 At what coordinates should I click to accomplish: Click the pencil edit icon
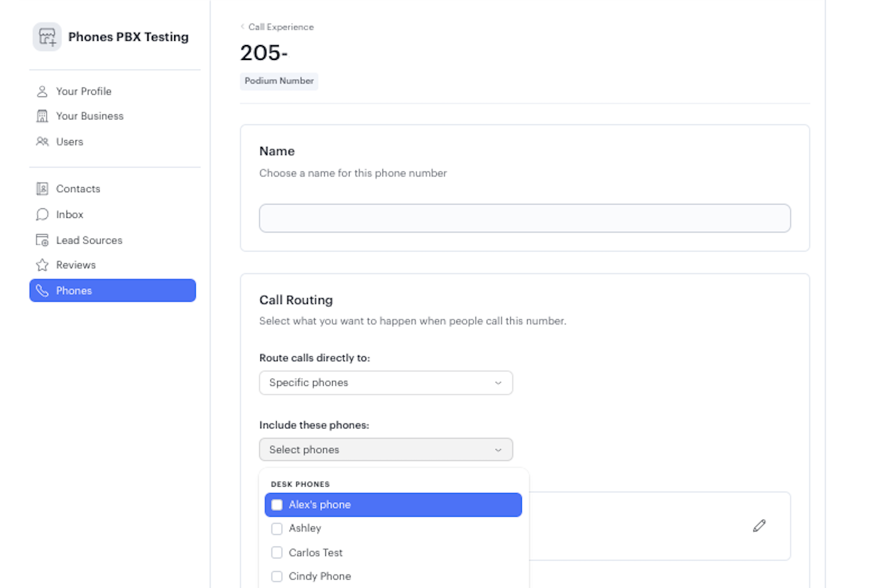pos(759,526)
